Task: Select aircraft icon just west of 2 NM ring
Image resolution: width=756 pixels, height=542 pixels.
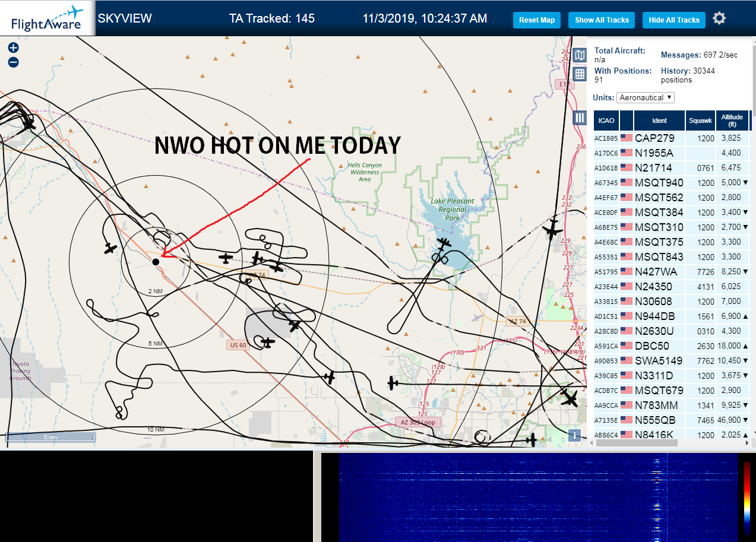Action: [x=110, y=248]
